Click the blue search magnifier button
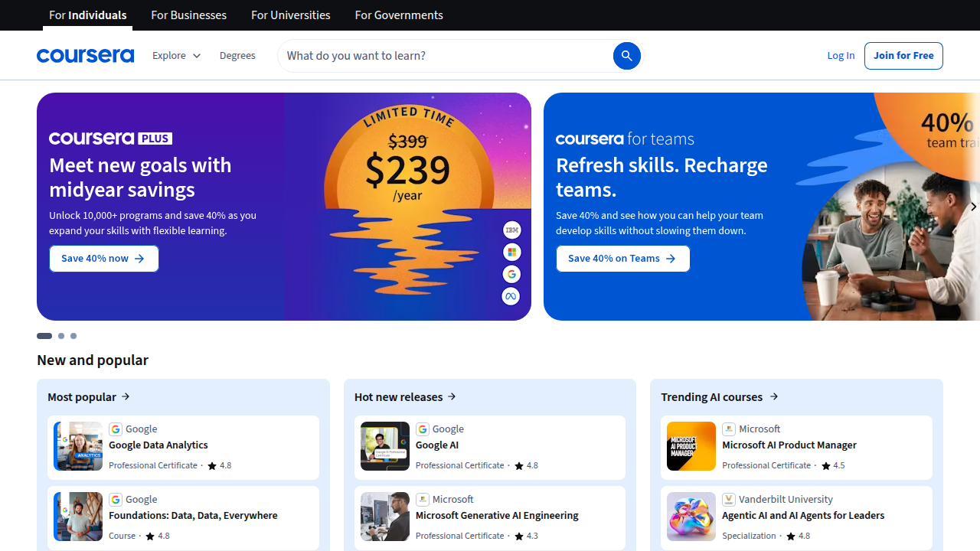980x551 pixels. click(x=626, y=56)
